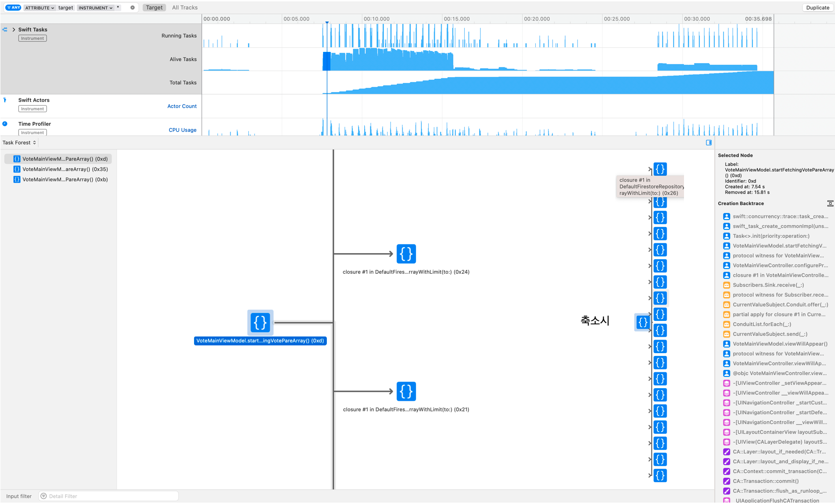The height and width of the screenshot is (504, 835).
Task: Click the icon beside VoteMainViewModel.viewWillAppear()
Action: pyautogui.click(x=727, y=344)
